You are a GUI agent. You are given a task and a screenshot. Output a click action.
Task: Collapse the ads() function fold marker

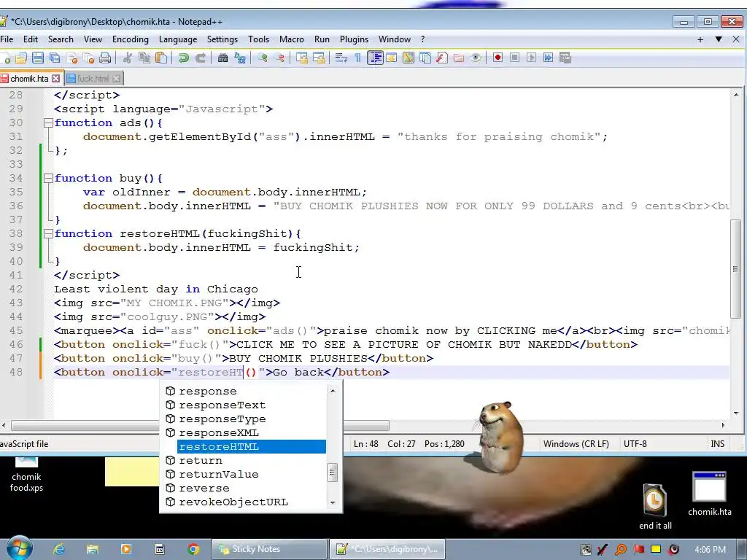(47, 122)
